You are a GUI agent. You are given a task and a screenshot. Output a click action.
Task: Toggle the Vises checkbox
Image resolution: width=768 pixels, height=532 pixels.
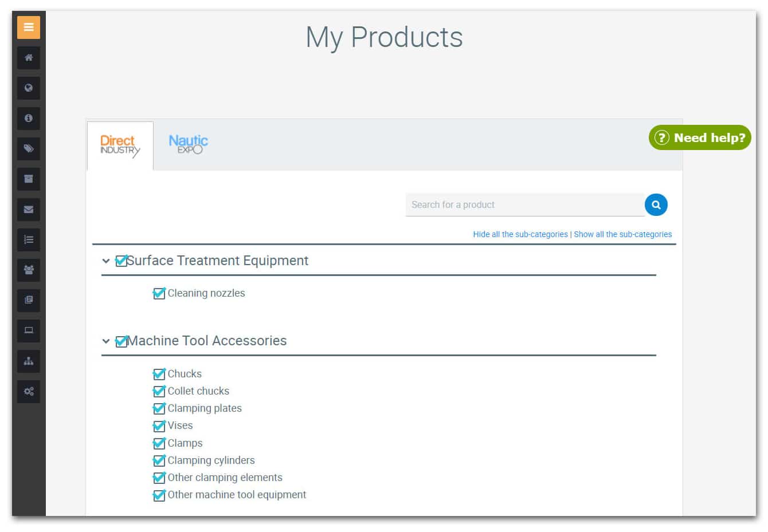[x=159, y=425]
